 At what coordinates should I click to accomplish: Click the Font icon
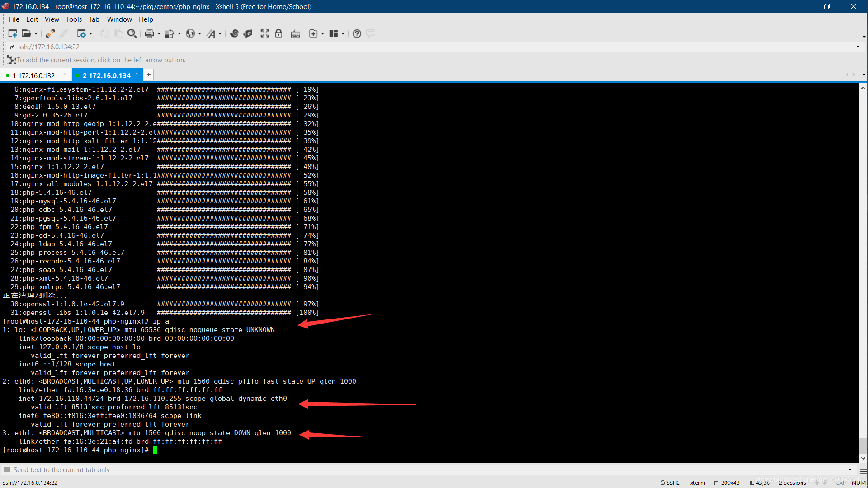point(211,33)
